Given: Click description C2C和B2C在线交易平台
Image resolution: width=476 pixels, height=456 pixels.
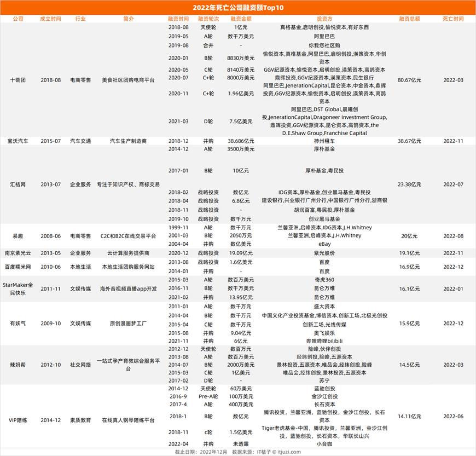Looking at the screenshot, I should [129, 236].
